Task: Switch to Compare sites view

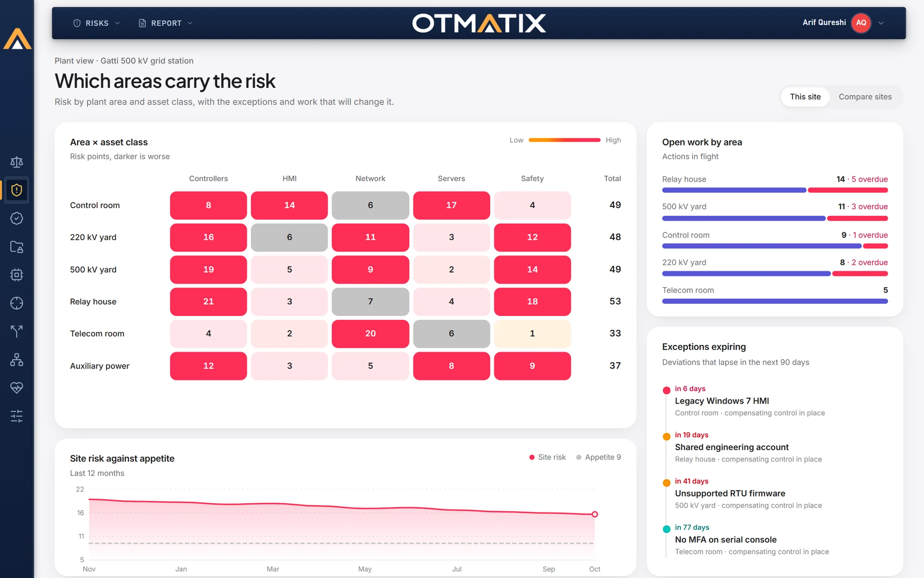Action: pos(865,97)
